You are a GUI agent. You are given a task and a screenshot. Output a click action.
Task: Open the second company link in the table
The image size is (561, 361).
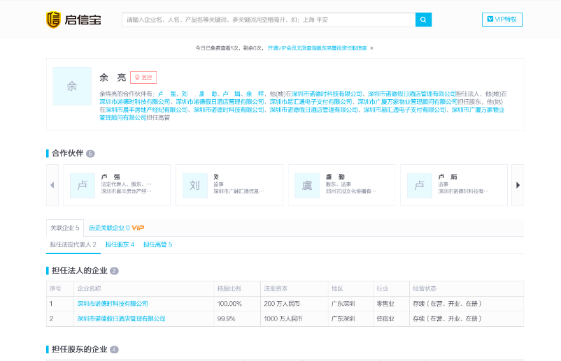tap(121, 318)
